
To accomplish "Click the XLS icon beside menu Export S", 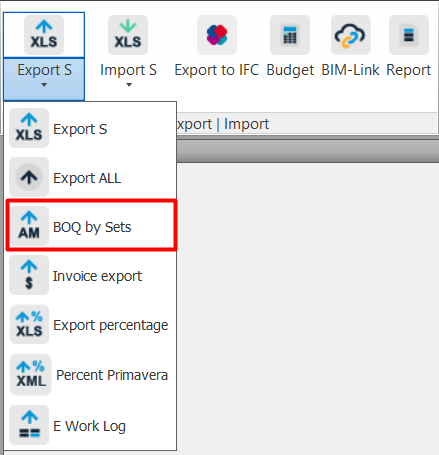I will point(29,128).
